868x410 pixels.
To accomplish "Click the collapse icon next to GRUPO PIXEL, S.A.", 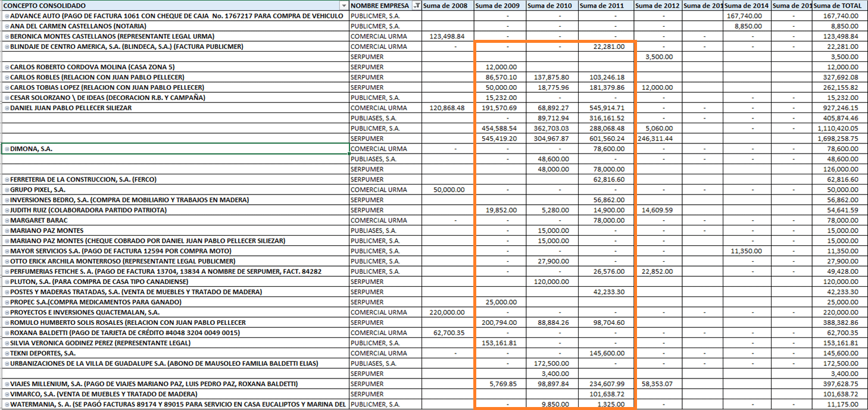I will tap(7, 190).
